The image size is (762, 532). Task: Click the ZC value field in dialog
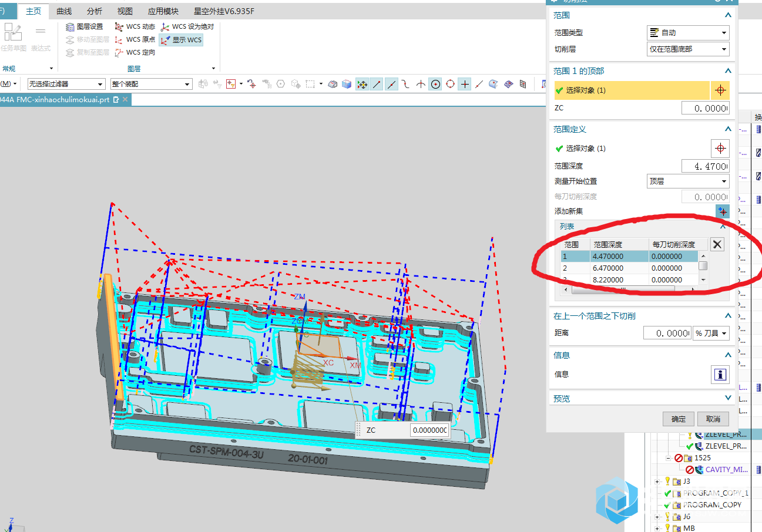coord(706,108)
